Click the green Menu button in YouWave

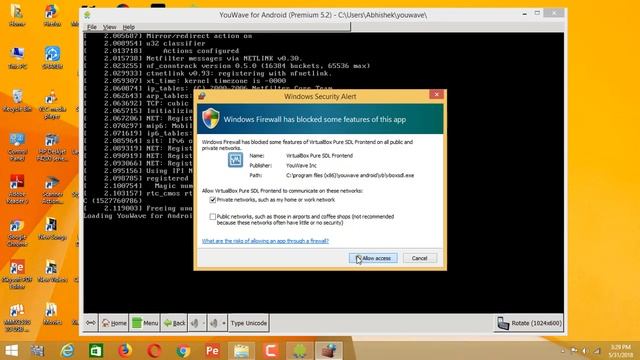tap(145, 323)
